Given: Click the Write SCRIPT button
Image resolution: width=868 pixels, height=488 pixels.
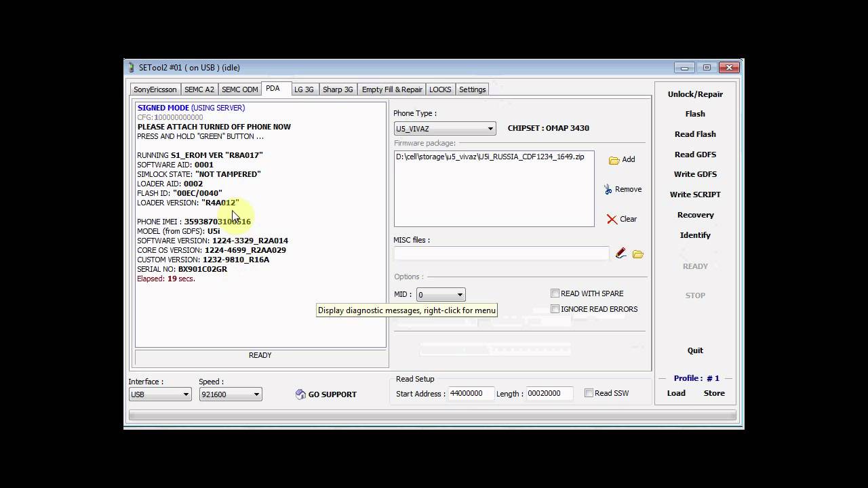Looking at the screenshot, I should (695, 195).
